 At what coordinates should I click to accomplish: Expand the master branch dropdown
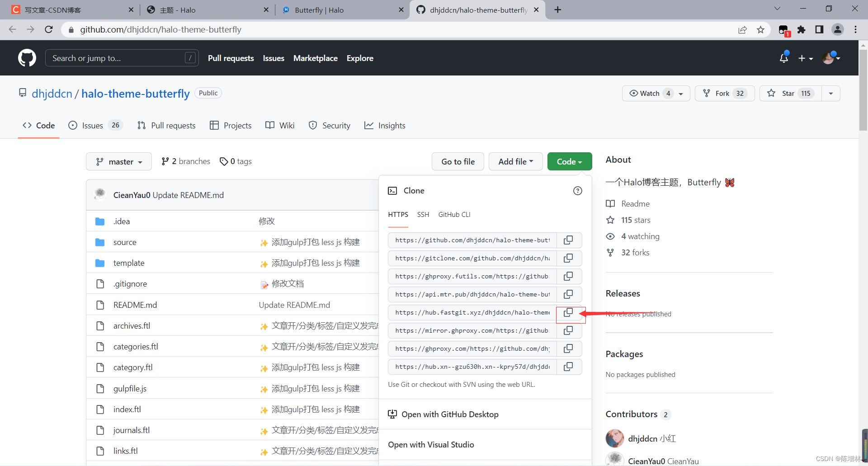(119, 161)
